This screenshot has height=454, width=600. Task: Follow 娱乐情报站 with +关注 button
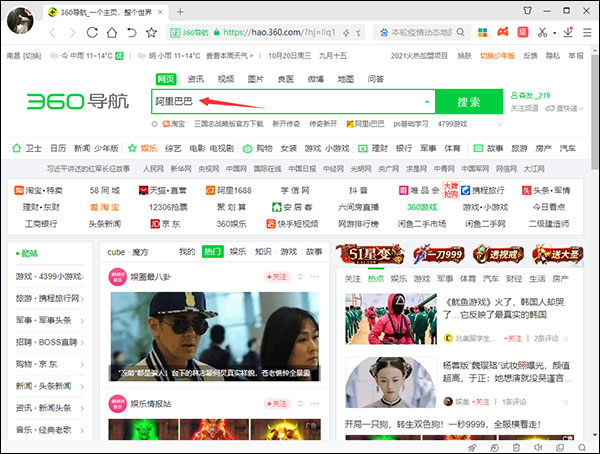[x=277, y=403]
